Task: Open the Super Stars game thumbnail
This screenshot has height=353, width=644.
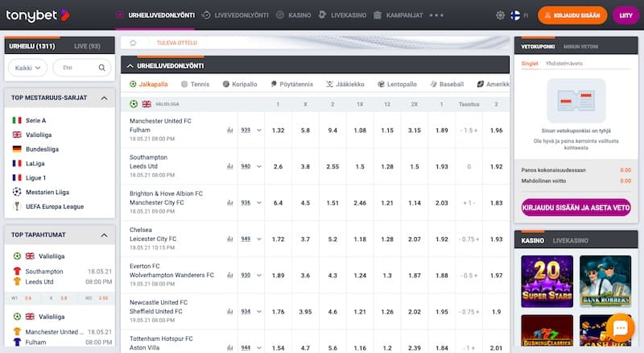Action: pyautogui.click(x=547, y=281)
